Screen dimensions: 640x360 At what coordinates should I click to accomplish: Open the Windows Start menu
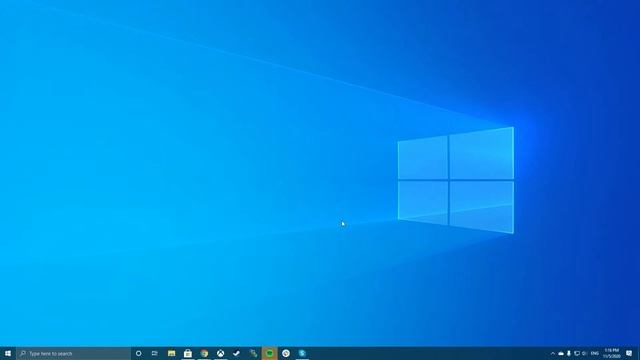(x=8, y=353)
